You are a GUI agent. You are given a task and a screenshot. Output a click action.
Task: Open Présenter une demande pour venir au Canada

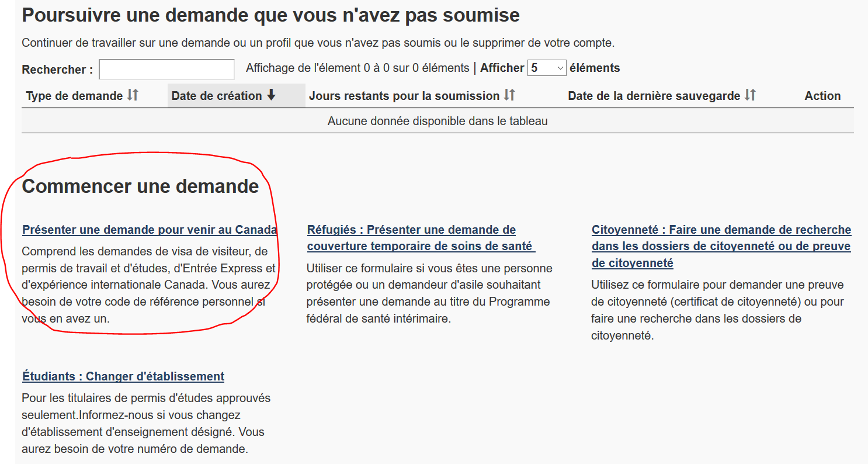(150, 230)
